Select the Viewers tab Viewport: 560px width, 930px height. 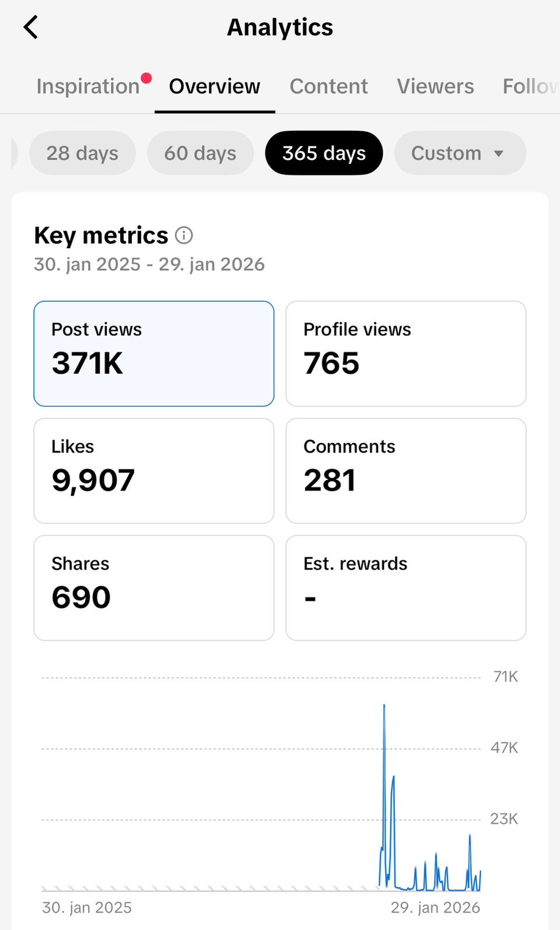[435, 86]
